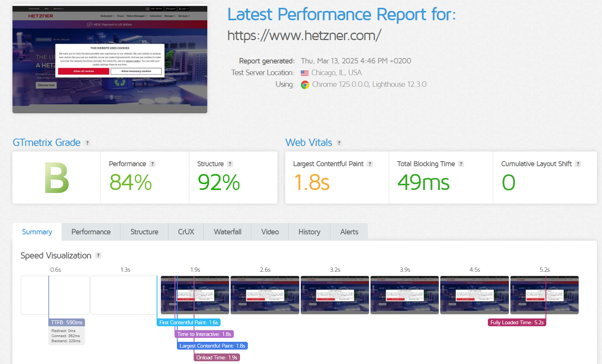602x364 pixels.
Task: Switch to the Video tab
Action: [x=270, y=232]
